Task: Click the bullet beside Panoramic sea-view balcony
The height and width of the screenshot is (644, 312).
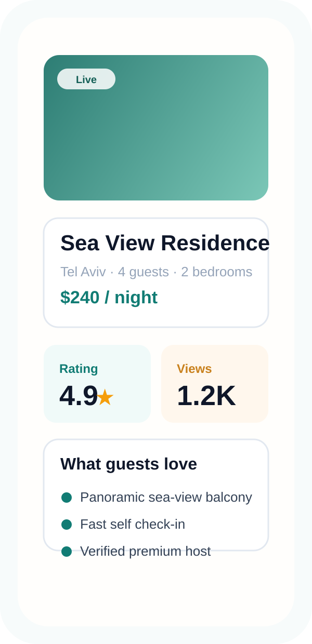Action: 67,497
